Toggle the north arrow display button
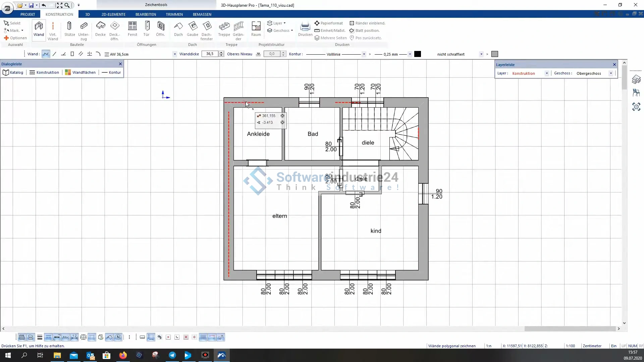The image size is (644, 362). 118,337
